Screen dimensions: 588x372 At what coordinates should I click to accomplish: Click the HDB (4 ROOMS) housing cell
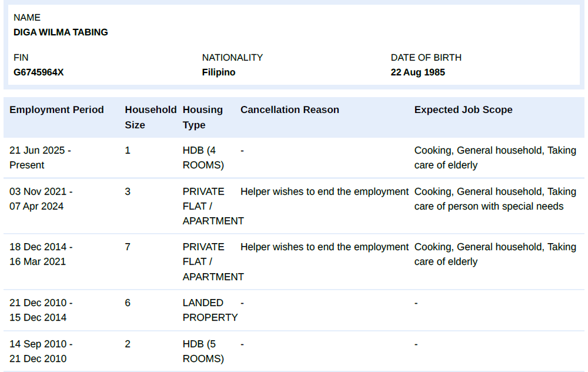[203, 158]
